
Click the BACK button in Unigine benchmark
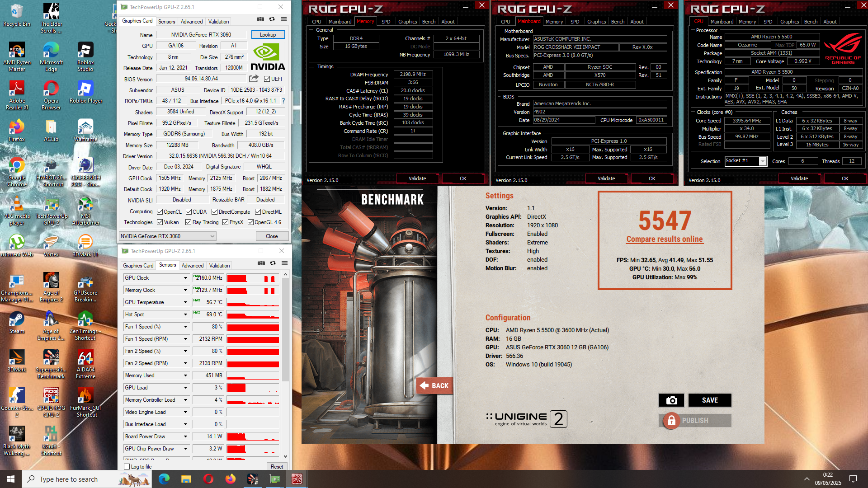click(x=434, y=385)
